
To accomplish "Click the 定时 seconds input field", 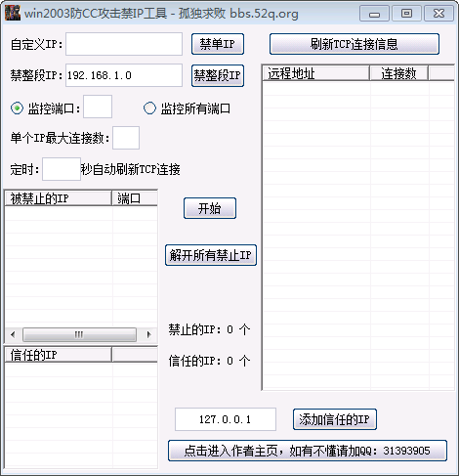I will tap(62, 169).
